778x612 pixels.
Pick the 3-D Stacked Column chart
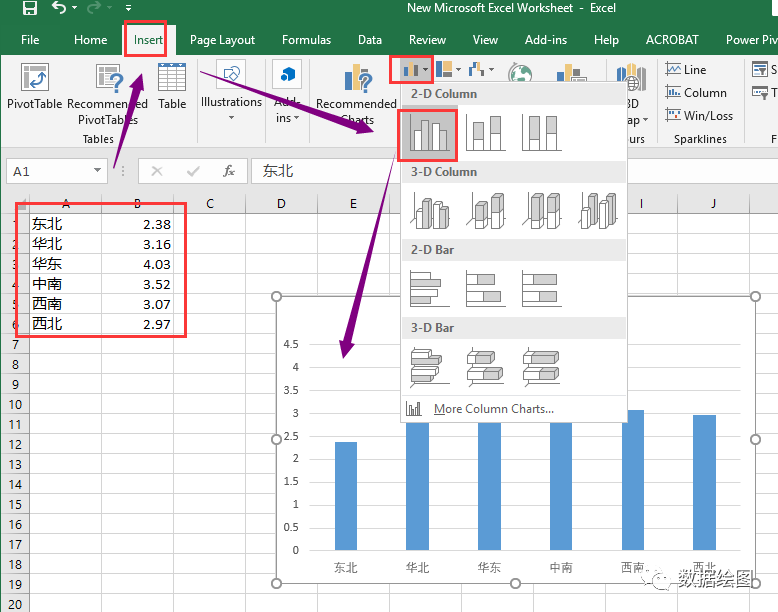click(486, 211)
